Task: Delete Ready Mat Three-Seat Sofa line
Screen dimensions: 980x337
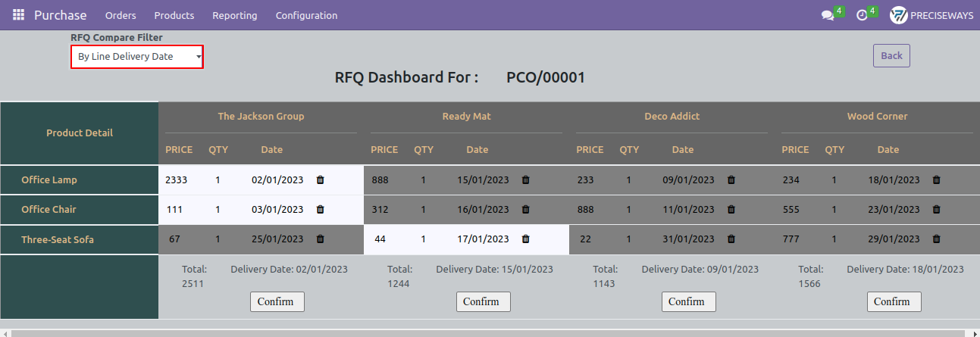Action: coord(525,239)
